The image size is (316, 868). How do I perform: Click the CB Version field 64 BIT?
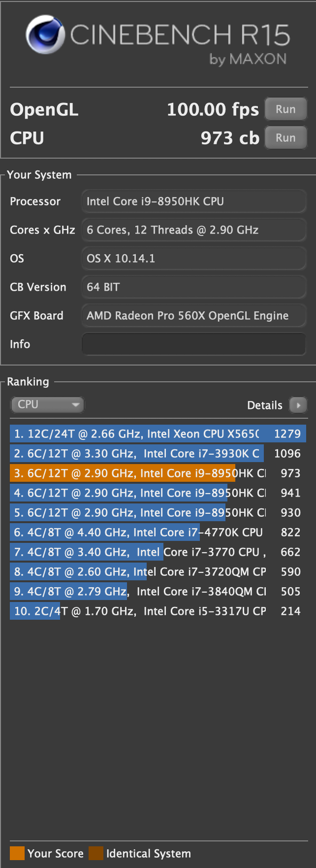193,287
